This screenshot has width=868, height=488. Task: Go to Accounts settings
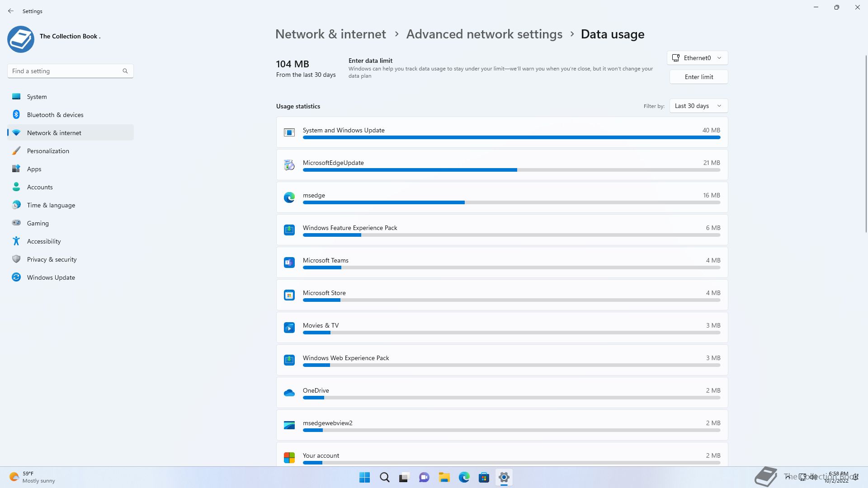71,187
